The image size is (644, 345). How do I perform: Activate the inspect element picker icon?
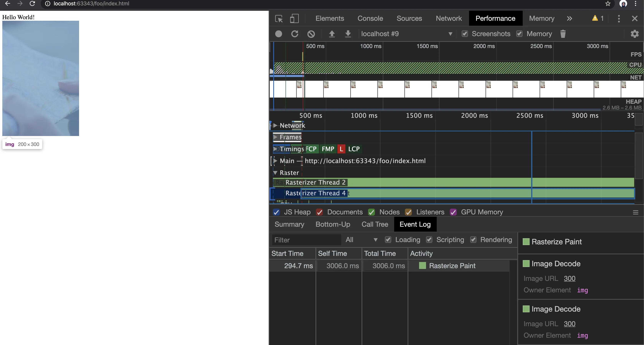pos(279,18)
